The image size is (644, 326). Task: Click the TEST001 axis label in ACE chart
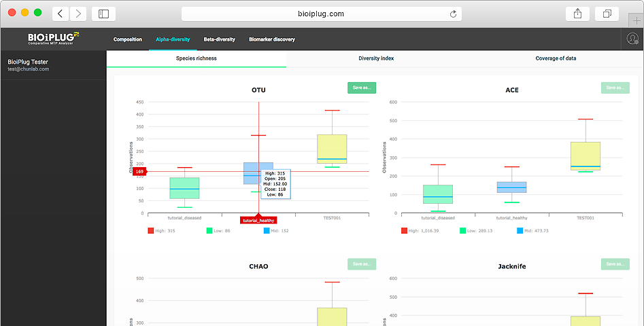tap(586, 218)
